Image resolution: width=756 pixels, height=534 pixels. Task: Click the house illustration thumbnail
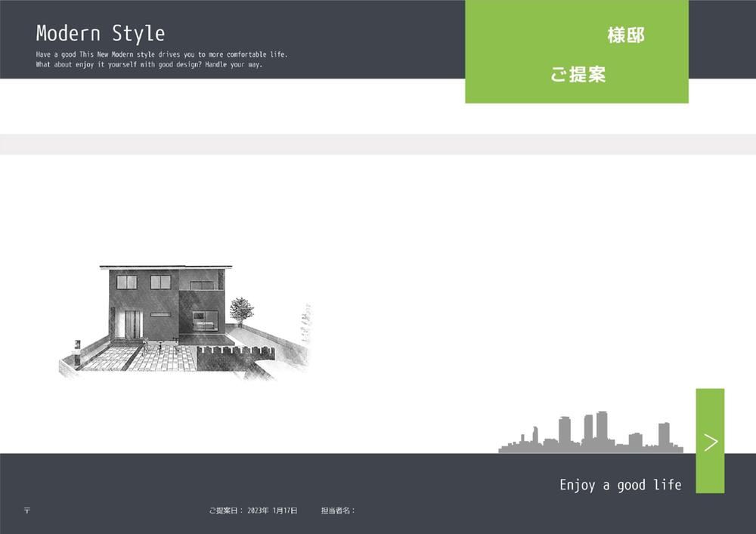click(184, 323)
